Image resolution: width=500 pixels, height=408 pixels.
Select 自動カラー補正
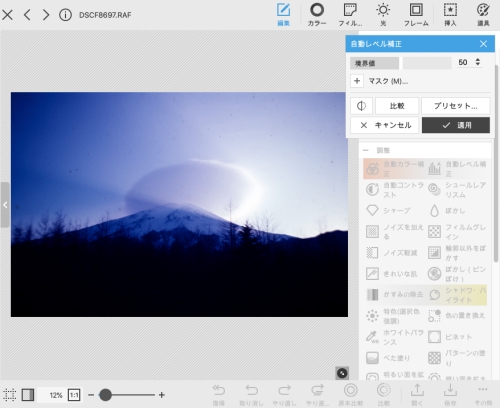394,169
